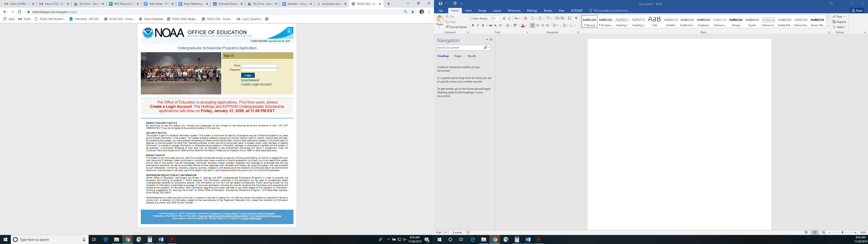Click the Clear All Formatting eraser icon
Image resolution: width=868 pixels, height=244 pixels.
(x=525, y=19)
